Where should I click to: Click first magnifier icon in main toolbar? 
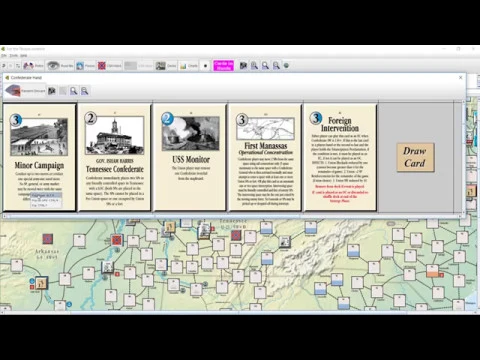[254, 66]
